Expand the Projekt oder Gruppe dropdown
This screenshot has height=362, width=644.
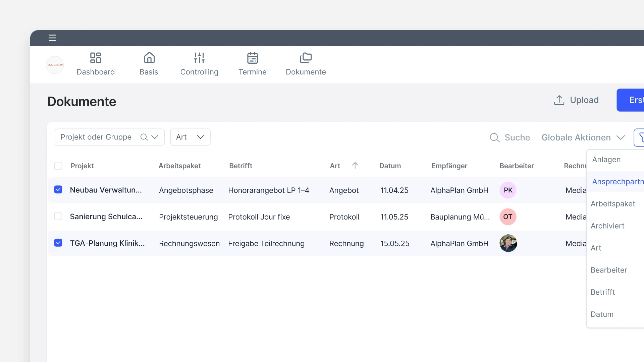pos(155,137)
